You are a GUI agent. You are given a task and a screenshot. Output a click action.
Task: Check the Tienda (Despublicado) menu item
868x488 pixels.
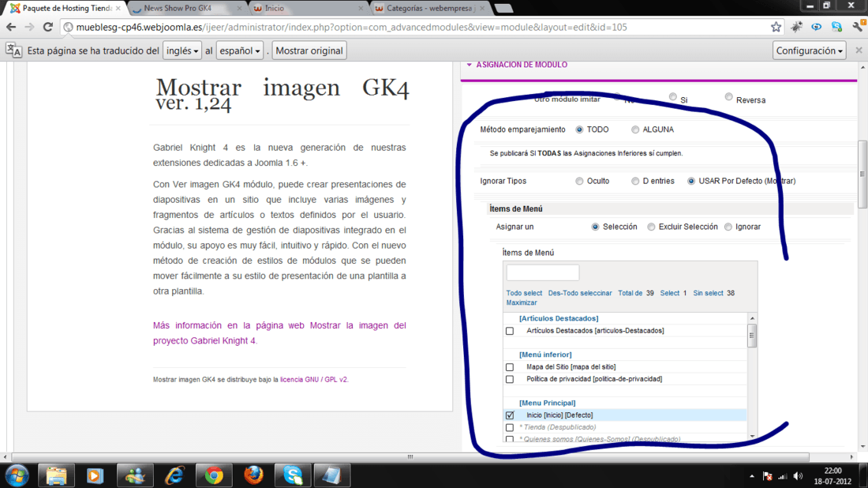point(509,427)
